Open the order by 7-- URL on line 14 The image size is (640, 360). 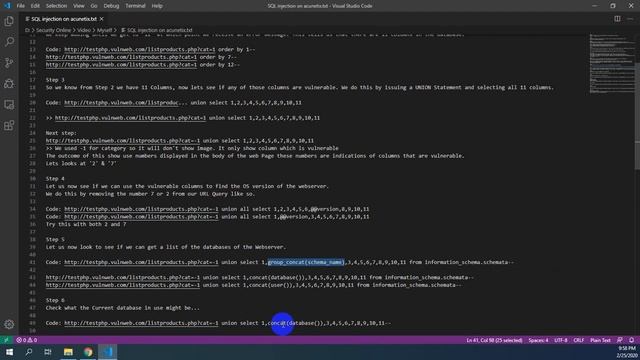point(121,57)
